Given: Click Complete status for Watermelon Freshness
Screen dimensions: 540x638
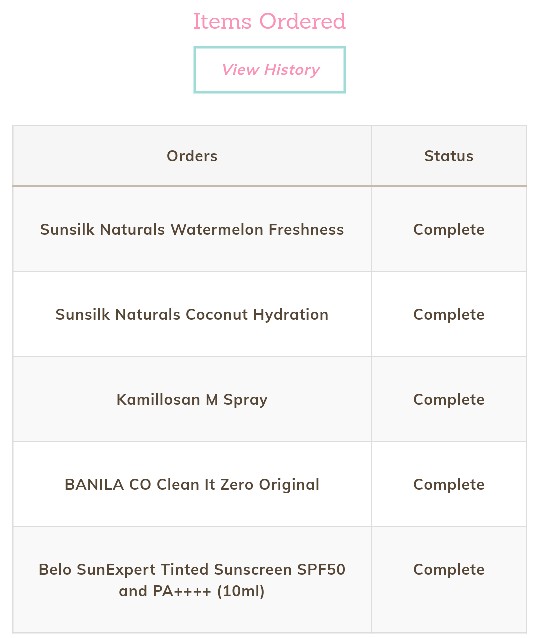Looking at the screenshot, I should (x=449, y=229).
